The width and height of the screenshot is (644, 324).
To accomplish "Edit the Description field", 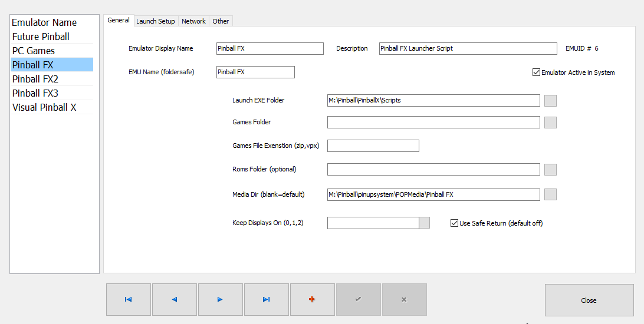I will coord(468,48).
